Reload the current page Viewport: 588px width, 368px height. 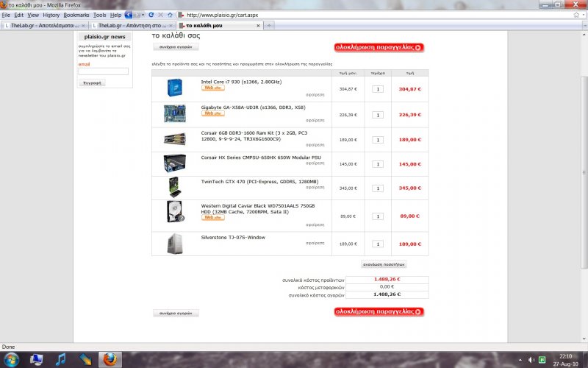[151, 15]
